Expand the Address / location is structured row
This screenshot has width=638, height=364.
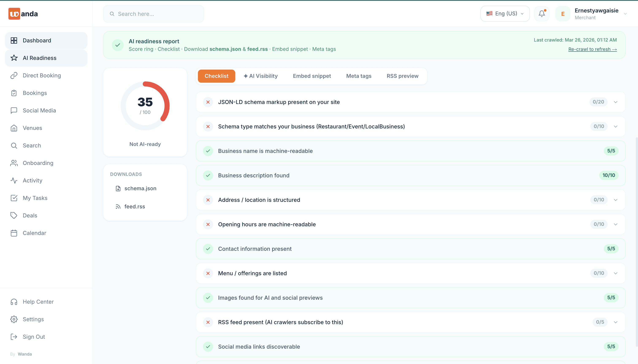tap(615, 200)
